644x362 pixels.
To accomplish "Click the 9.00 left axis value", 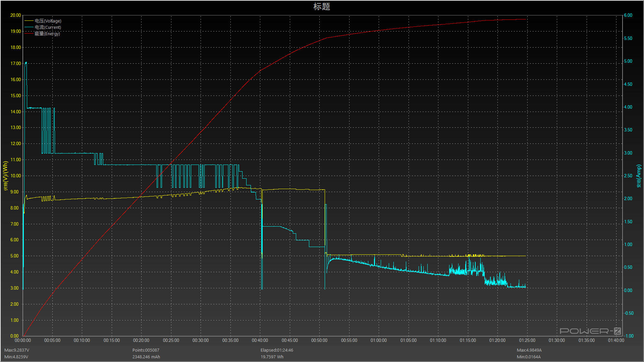I will [x=14, y=192].
